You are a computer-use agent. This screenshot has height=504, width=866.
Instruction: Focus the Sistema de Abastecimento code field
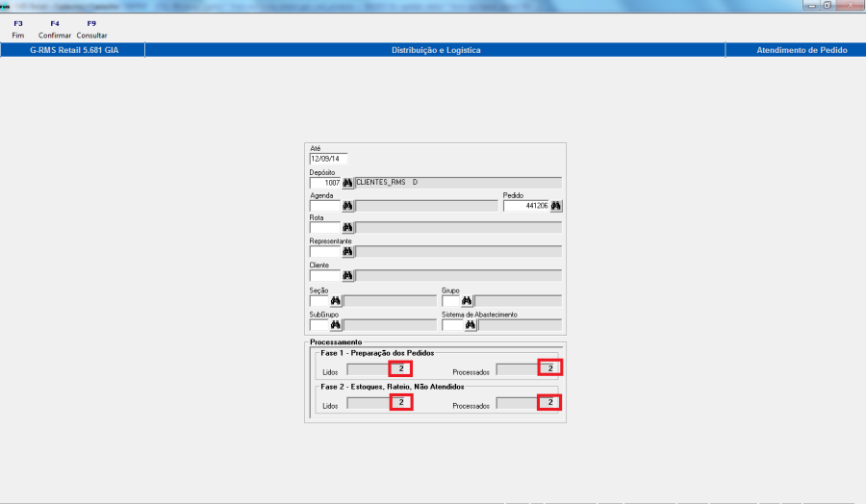point(453,325)
